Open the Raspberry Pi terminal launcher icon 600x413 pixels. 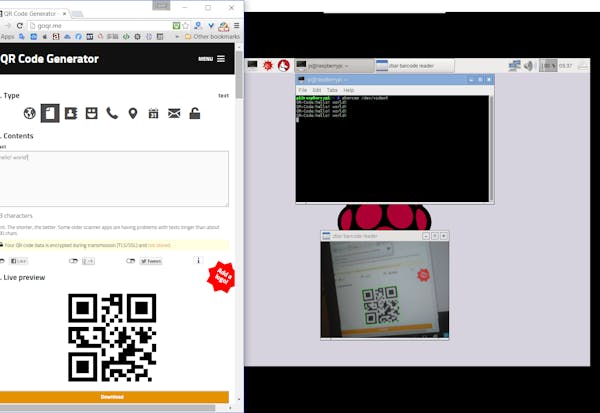(252, 65)
